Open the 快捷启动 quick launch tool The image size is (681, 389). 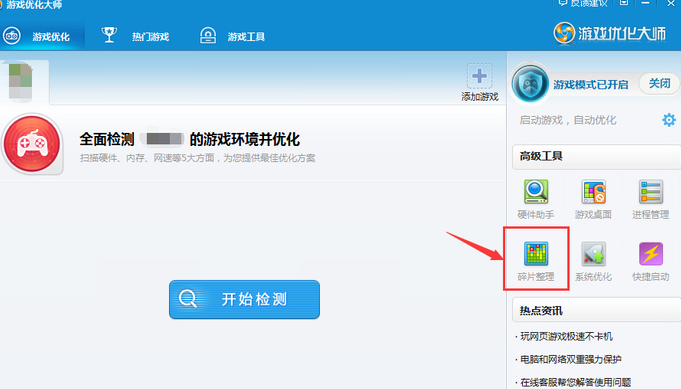pos(651,260)
